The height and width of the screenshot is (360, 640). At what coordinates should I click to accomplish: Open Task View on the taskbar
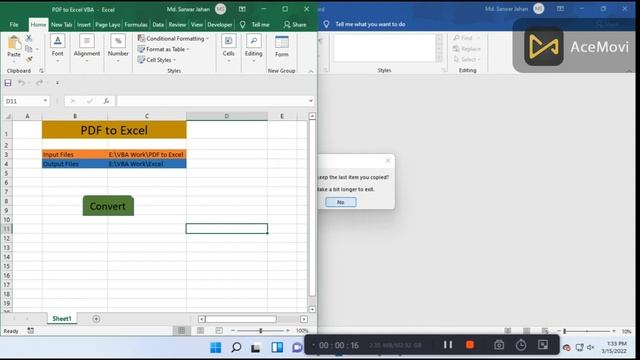[256, 347]
